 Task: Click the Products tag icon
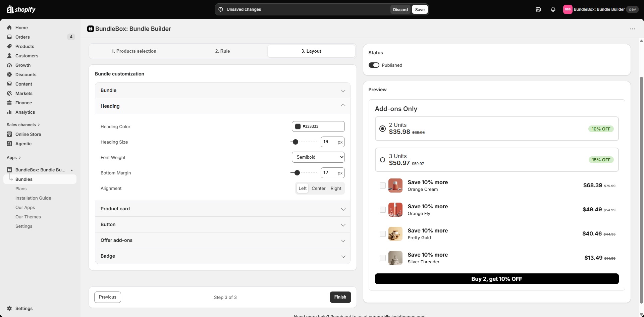point(9,46)
